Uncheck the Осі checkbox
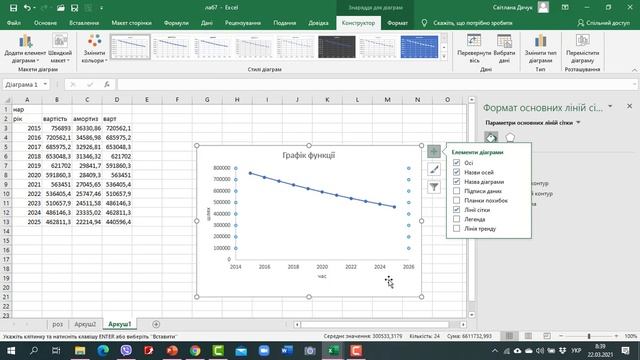640x360 pixels. pos(456,163)
